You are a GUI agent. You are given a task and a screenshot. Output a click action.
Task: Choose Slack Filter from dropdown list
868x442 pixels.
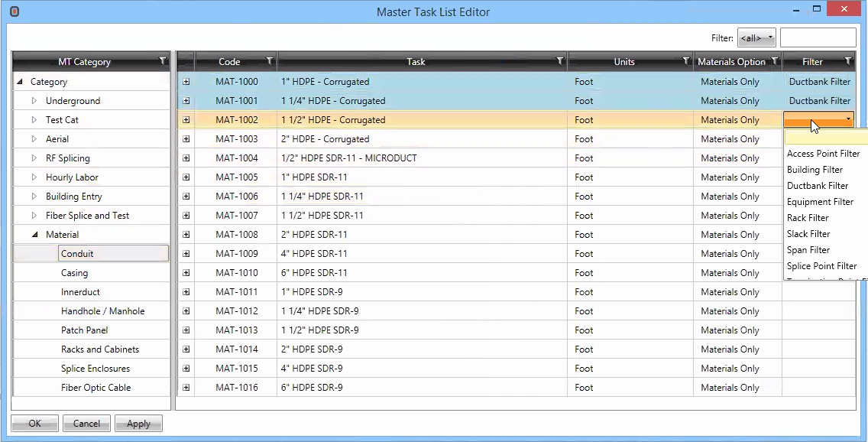point(808,234)
